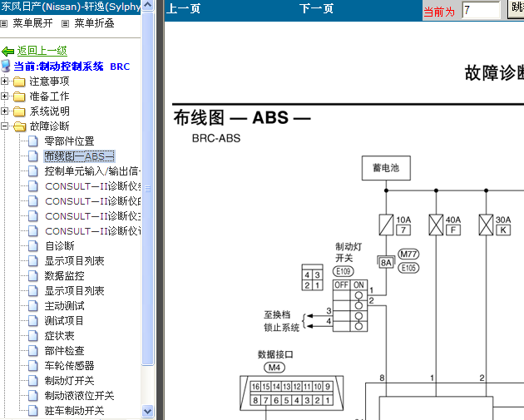
Task: Click the 跳 jump button after page field
Action: [x=516, y=8]
